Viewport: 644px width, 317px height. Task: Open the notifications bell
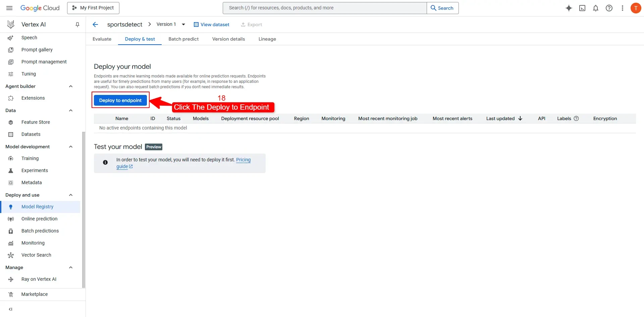pos(596,8)
